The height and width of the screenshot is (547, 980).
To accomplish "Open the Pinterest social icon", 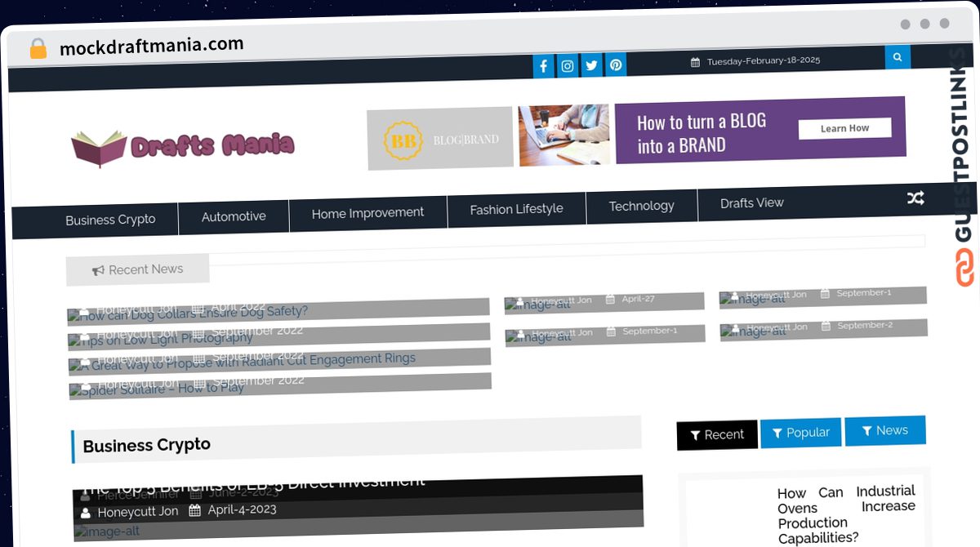I will 616,65.
